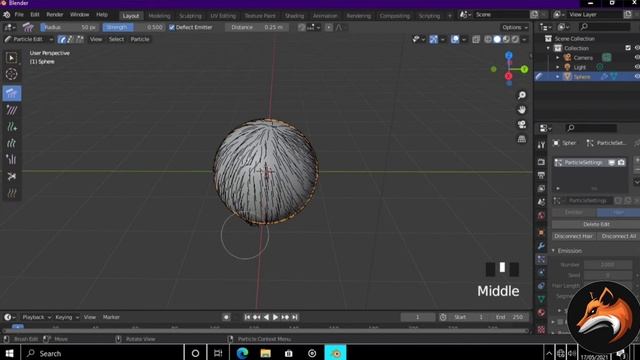Select the Puff particle brush
Image resolution: width=640 pixels, height=360 pixels.
pyautogui.click(x=12, y=160)
